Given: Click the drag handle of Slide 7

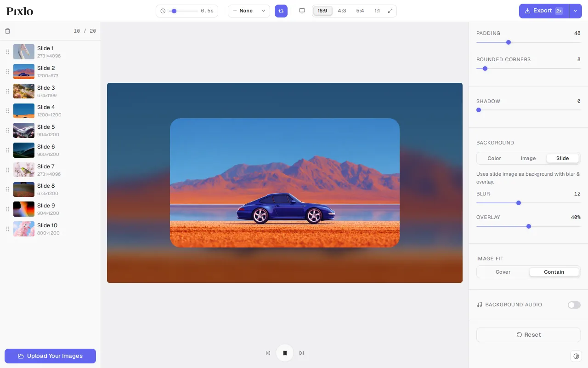Looking at the screenshot, I should [7, 170].
